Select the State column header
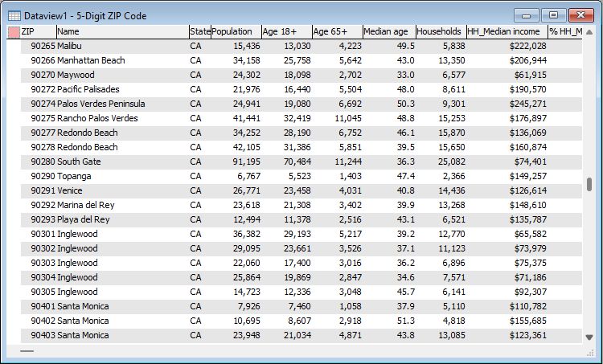 tap(200, 31)
